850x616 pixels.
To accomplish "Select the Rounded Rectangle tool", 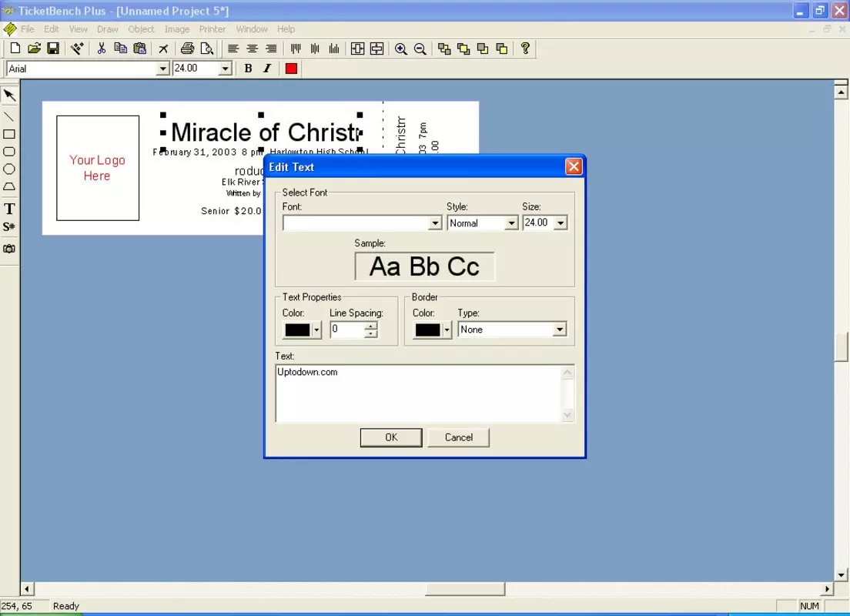I will (x=9, y=151).
